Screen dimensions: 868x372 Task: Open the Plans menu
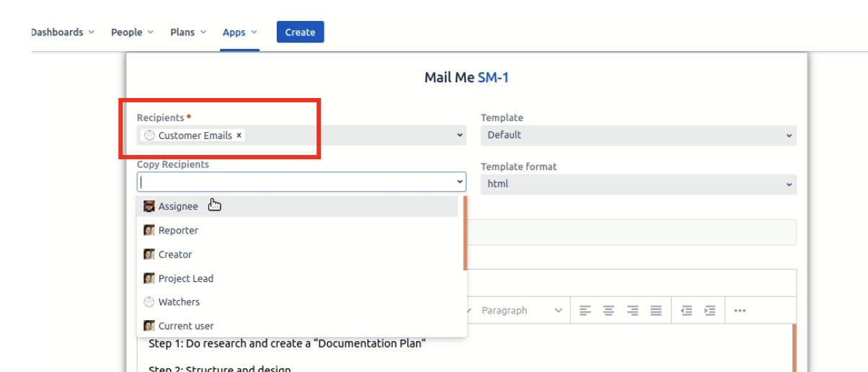coord(187,32)
